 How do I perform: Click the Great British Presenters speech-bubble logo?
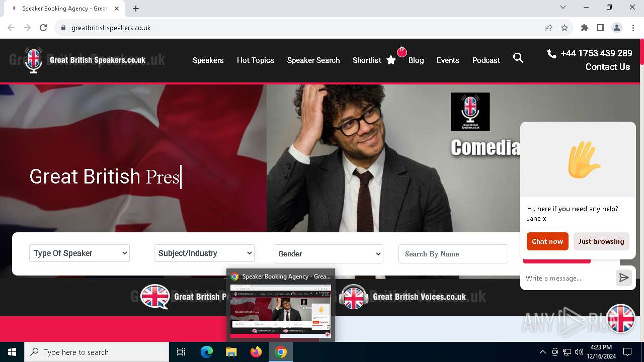click(x=155, y=297)
